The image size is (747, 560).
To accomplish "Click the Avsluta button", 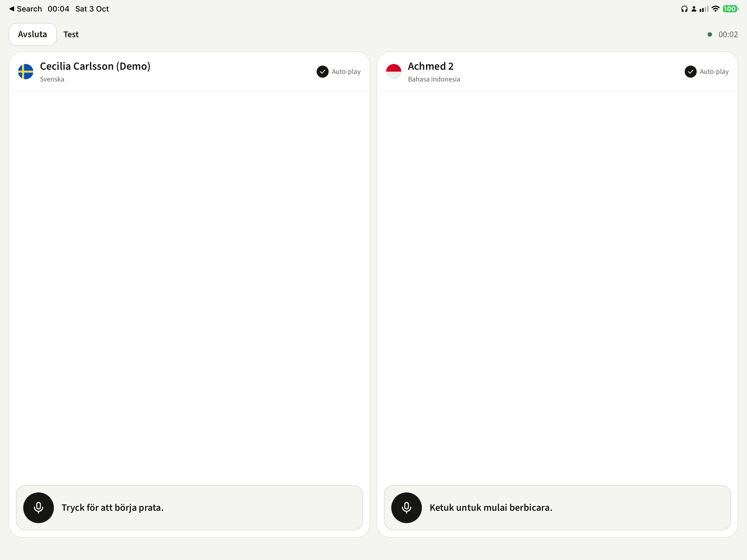I will pos(33,34).
